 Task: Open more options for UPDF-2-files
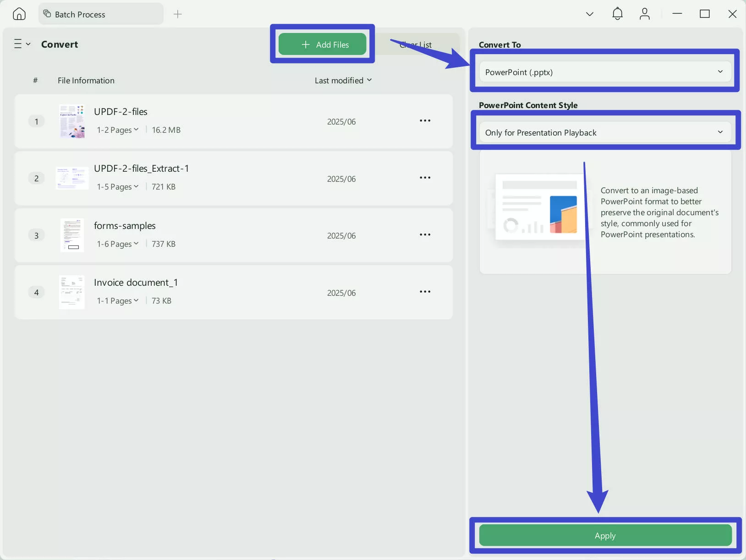point(425,121)
